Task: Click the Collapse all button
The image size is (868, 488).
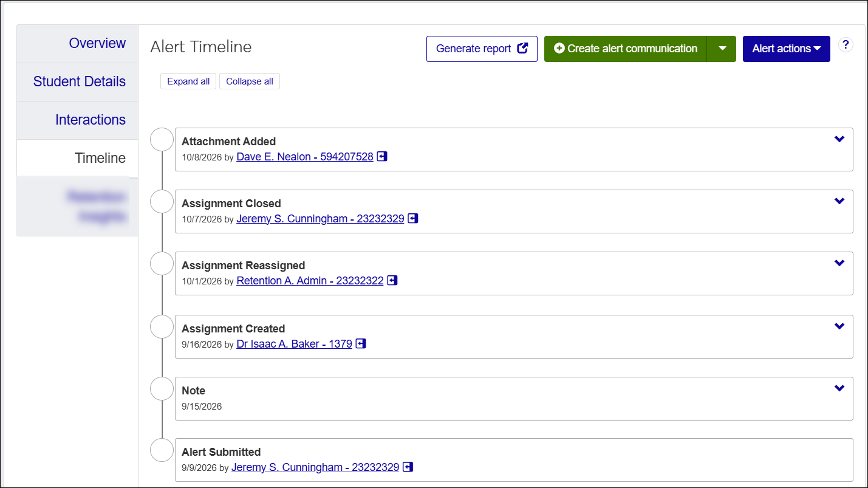Action: point(250,81)
